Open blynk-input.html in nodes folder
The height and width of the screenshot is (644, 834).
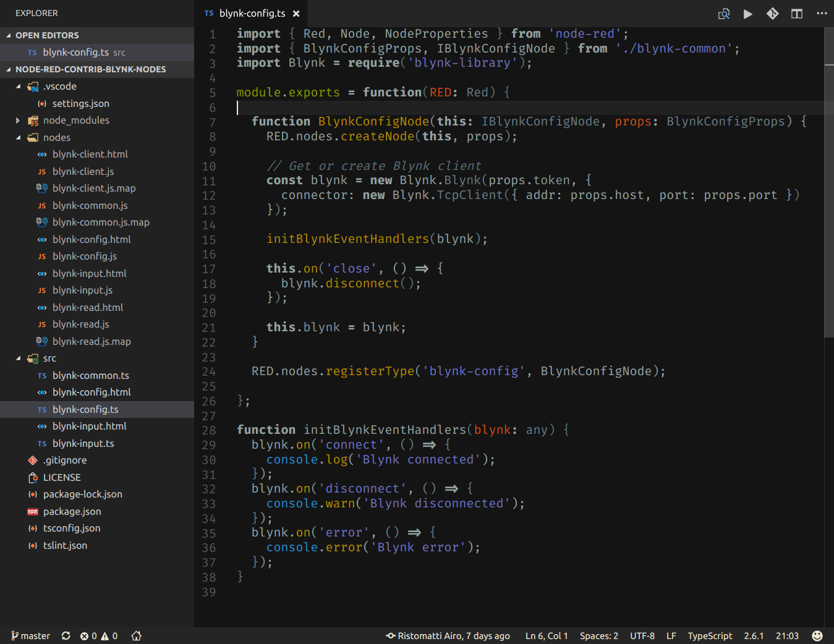(97, 273)
